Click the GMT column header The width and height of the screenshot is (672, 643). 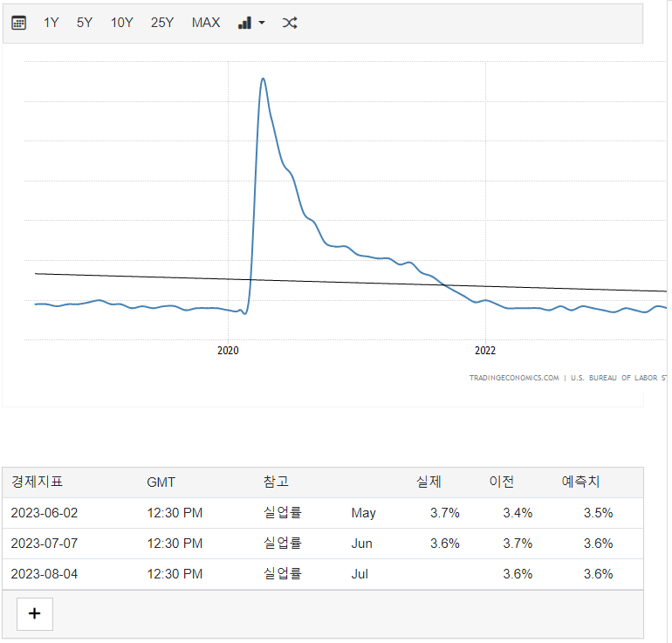(x=161, y=482)
